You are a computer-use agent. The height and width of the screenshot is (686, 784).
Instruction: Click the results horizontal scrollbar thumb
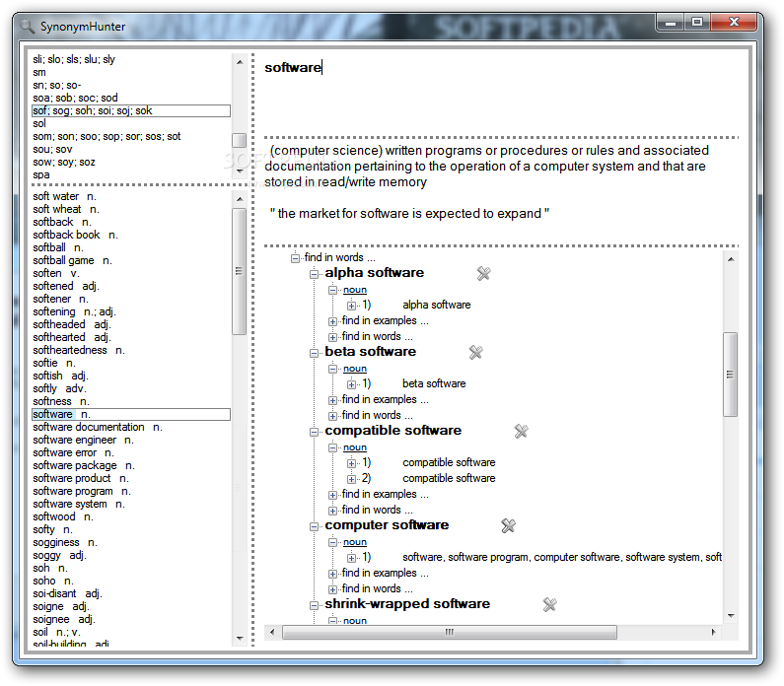[x=450, y=632]
